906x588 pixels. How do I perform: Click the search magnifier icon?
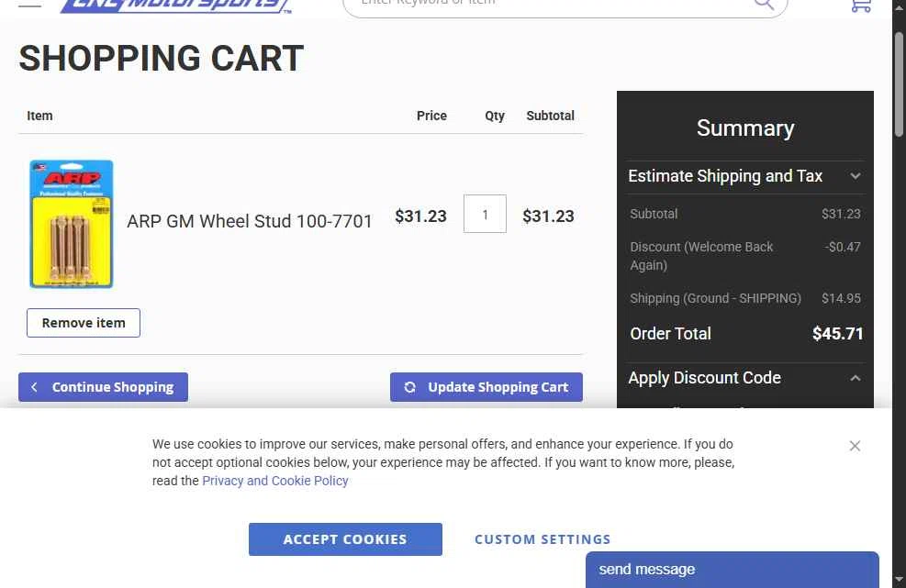tap(764, 4)
